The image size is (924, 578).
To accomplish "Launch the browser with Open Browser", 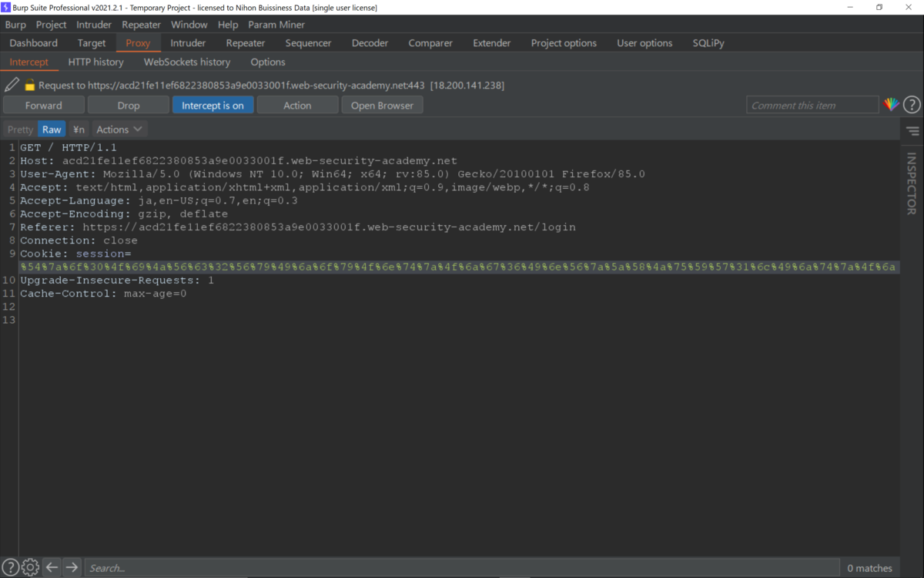I will point(382,105).
